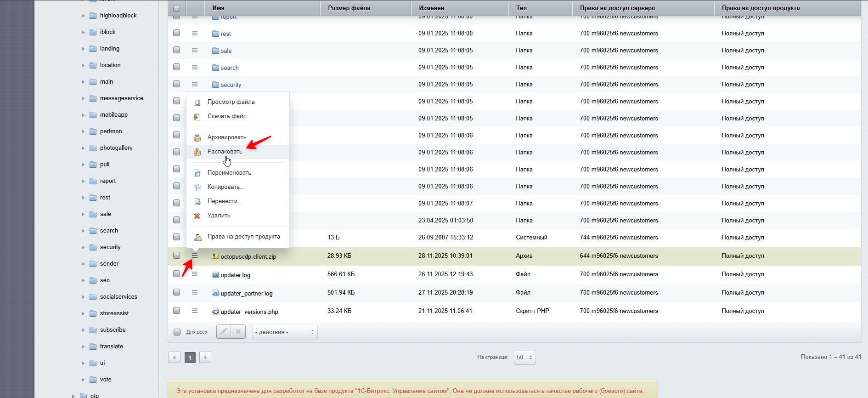Go to next page arrow
Screen dimensions: 868x398
205,357
